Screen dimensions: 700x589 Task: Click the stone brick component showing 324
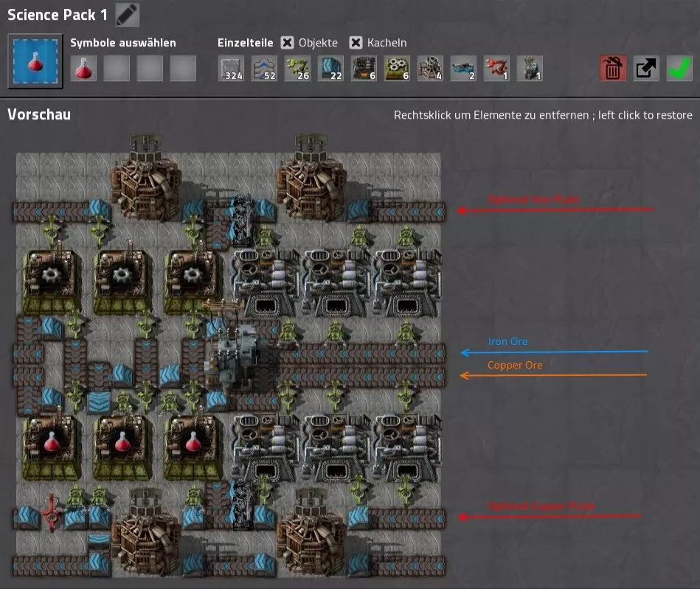point(231,69)
